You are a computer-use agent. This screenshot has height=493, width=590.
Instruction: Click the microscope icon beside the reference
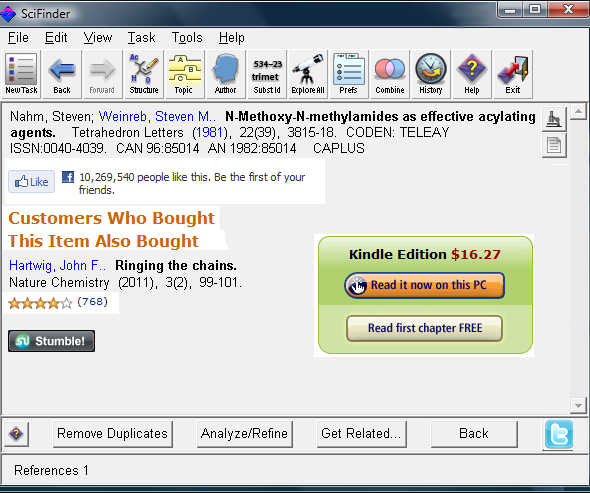[x=554, y=119]
